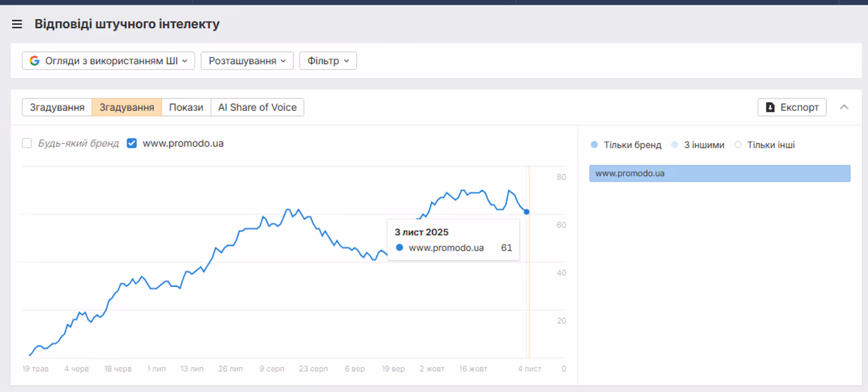Screen dimensions: 868x392
Task: Click the tooltip value 61
Action: click(507, 248)
